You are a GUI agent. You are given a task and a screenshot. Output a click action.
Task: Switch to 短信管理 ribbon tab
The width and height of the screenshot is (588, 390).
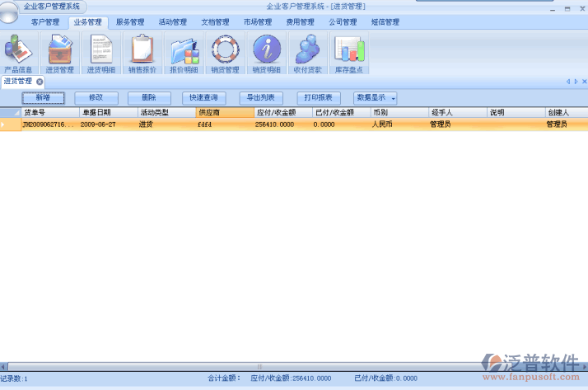tap(385, 22)
